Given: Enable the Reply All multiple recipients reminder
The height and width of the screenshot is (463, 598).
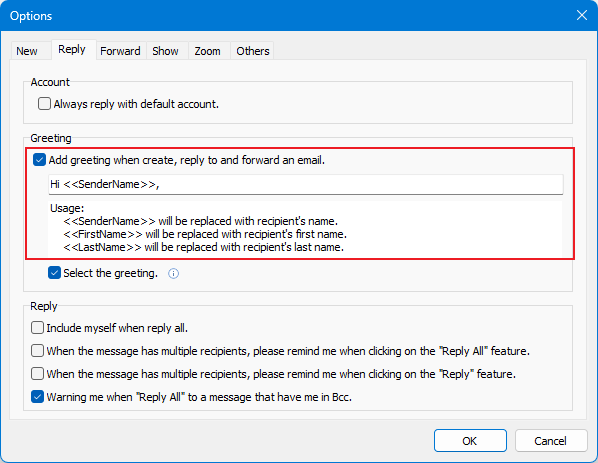Looking at the screenshot, I should [x=37, y=350].
